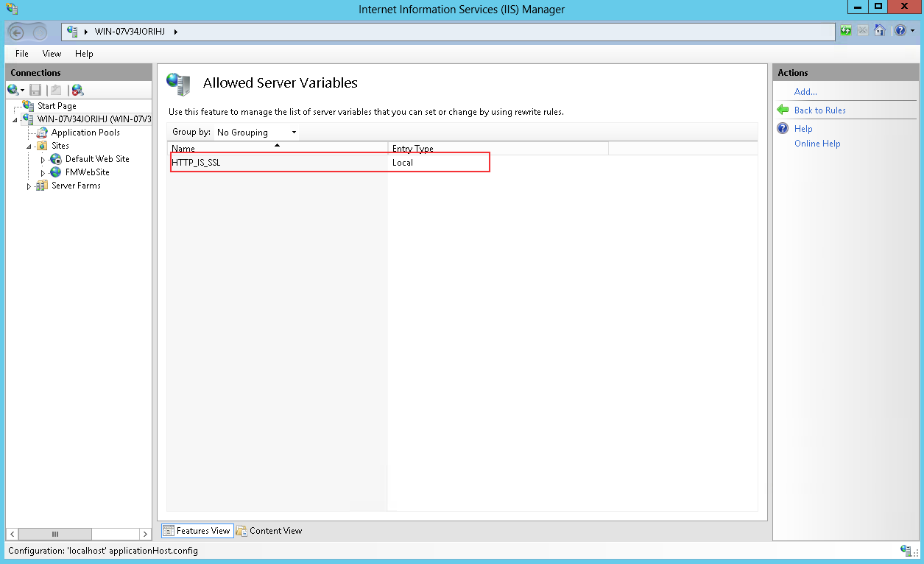The image size is (924, 564).
Task: Sort by the Name column header
Action: tap(277, 148)
